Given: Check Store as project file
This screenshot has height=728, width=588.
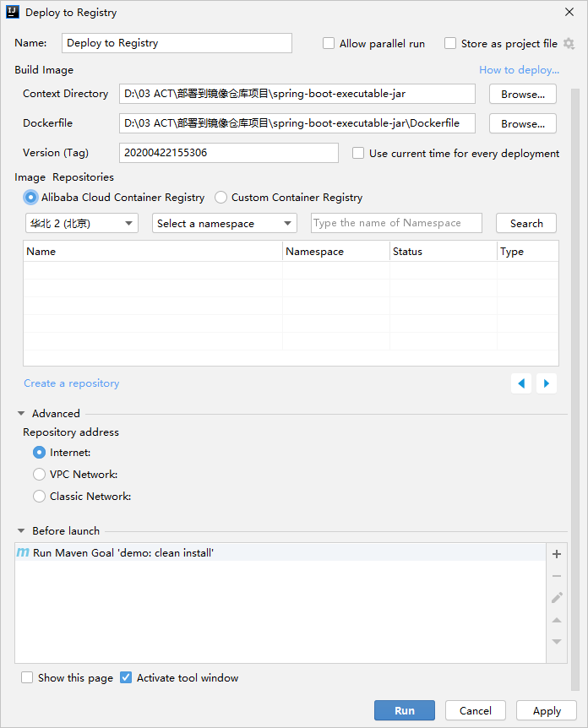Looking at the screenshot, I should pyautogui.click(x=450, y=43).
